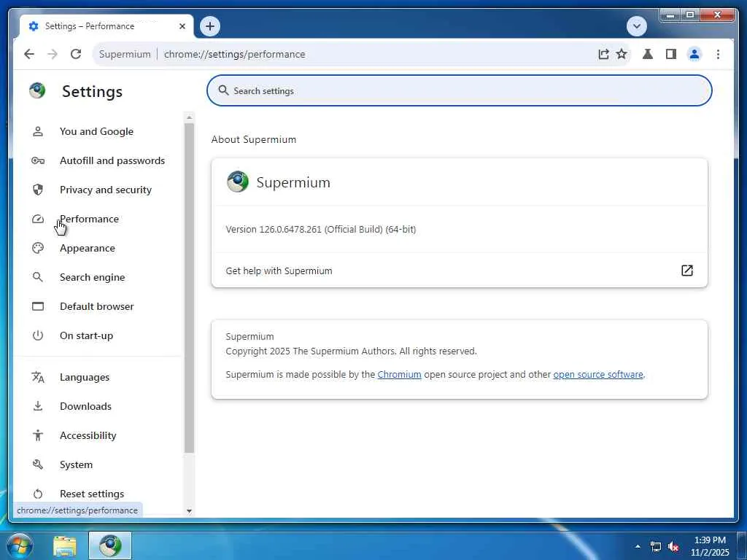
Task: Click the Performance gauge icon
Action: click(x=38, y=219)
